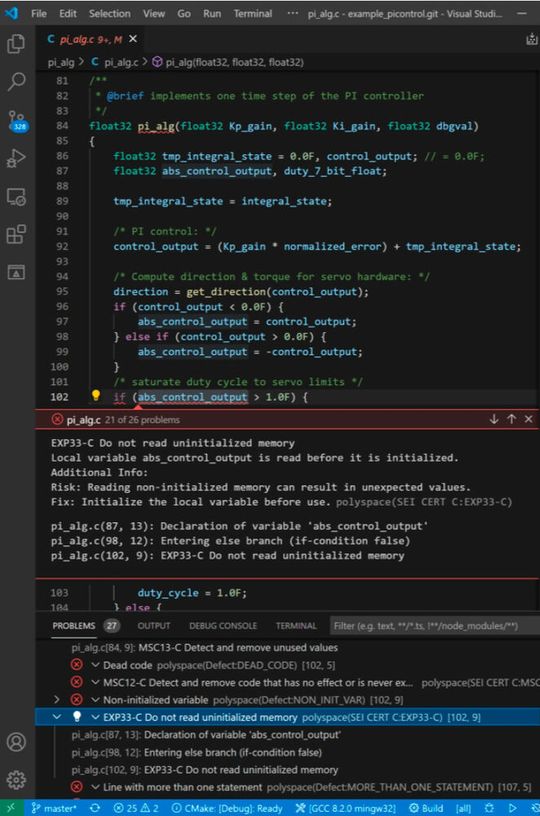Click the VS Code logo icon
The height and width of the screenshot is (816, 540).
[x=11, y=13]
